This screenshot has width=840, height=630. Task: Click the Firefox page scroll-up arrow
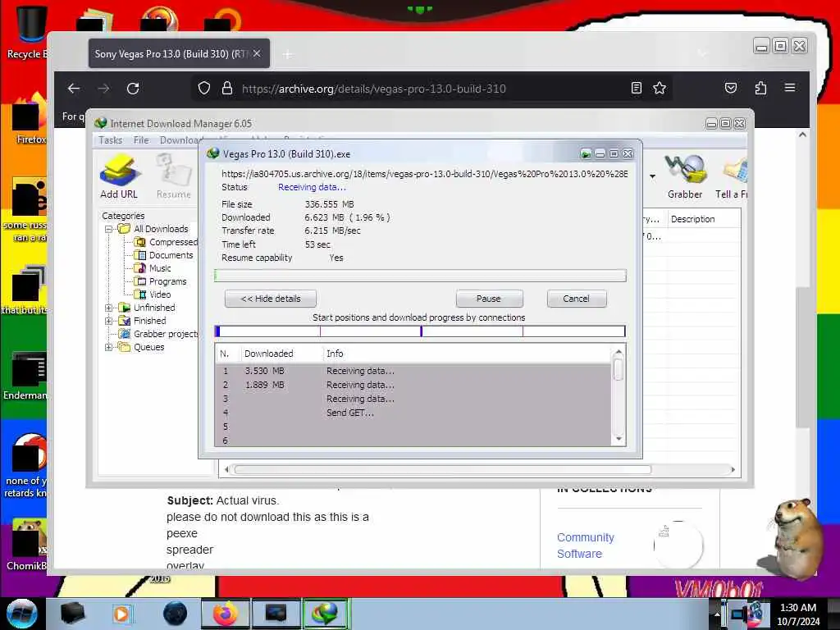802,135
